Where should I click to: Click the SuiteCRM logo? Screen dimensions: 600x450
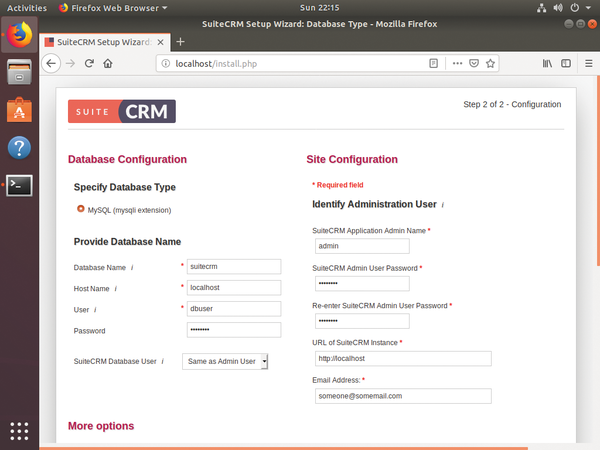coord(122,111)
